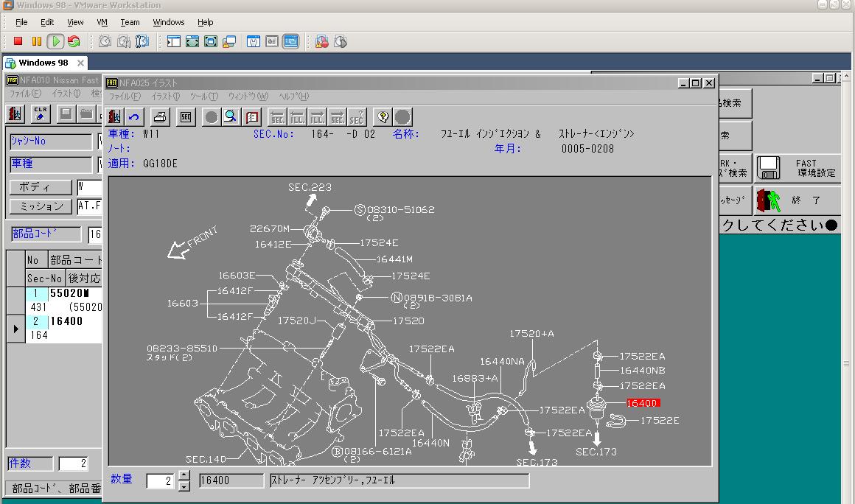
Task: Click the highlighted 16400 part label in diagram
Action: click(x=642, y=403)
